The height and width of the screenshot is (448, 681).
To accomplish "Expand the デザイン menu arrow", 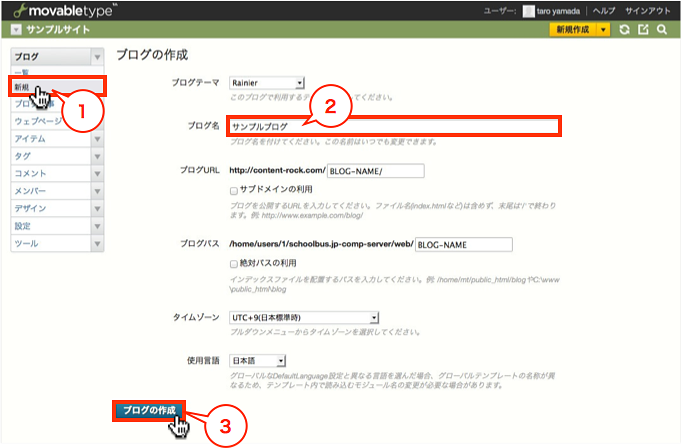I will 97,208.
